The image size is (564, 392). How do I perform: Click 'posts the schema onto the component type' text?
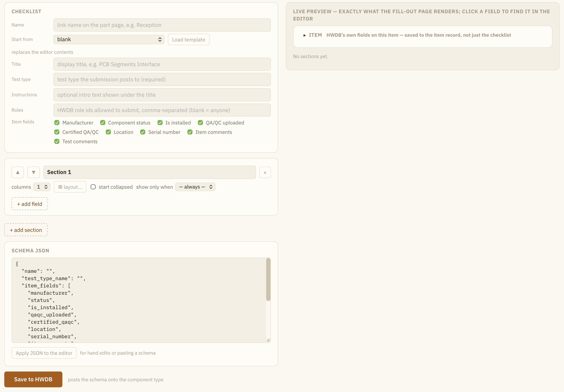pyautogui.click(x=116, y=380)
